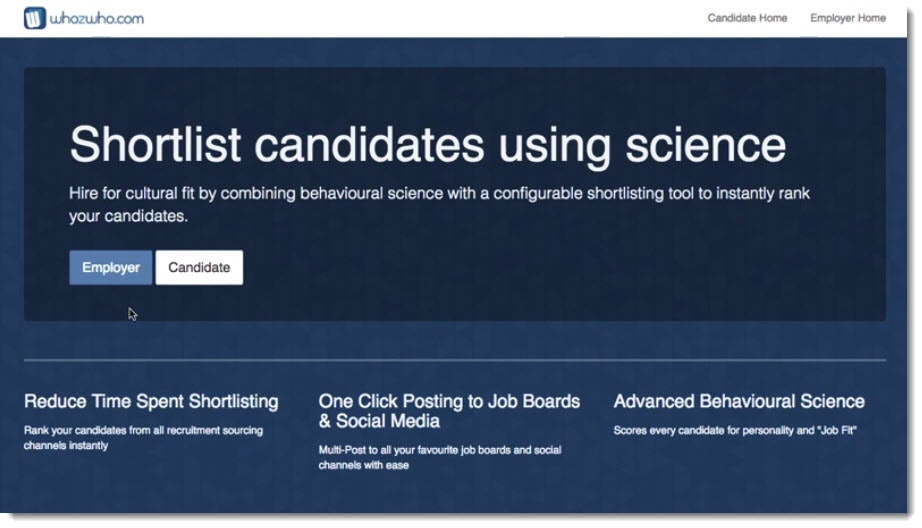
Task: Click the 'Hire for cultural fit' description paragraph
Action: click(x=439, y=204)
